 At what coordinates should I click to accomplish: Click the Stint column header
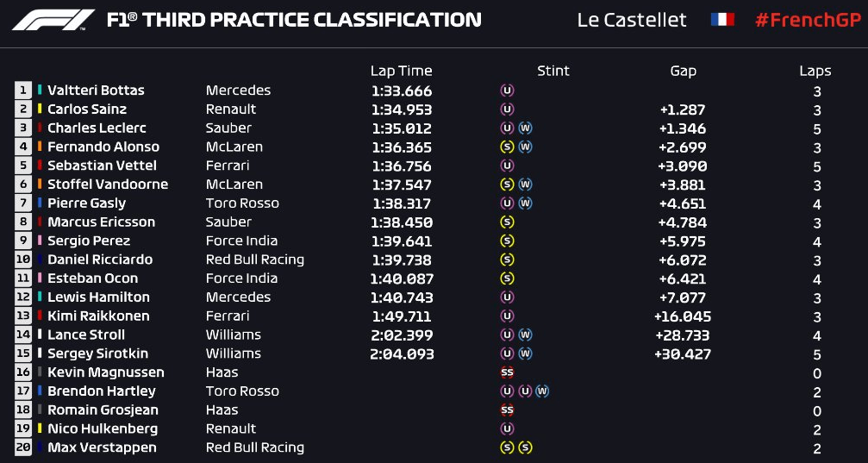(553, 71)
